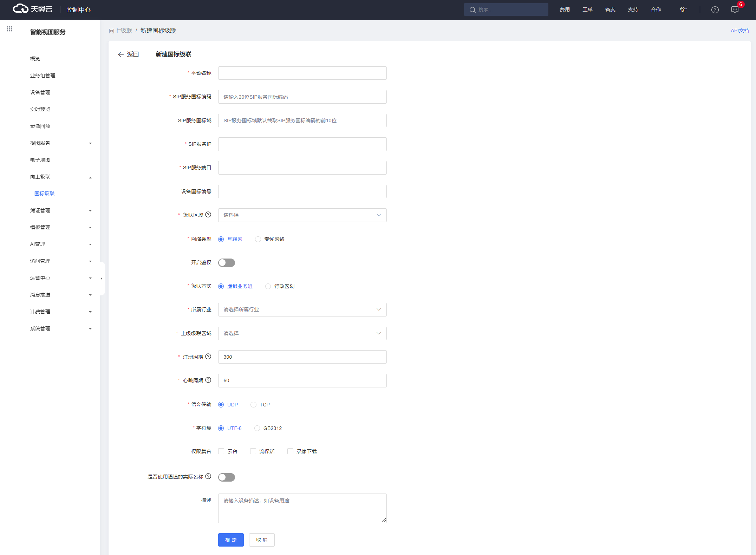Click help icon next to 心跳周期
756x555 pixels.
208,380
